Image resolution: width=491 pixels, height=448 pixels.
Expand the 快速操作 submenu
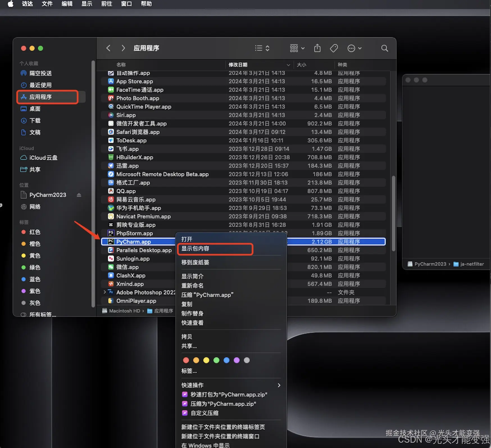tap(231, 385)
